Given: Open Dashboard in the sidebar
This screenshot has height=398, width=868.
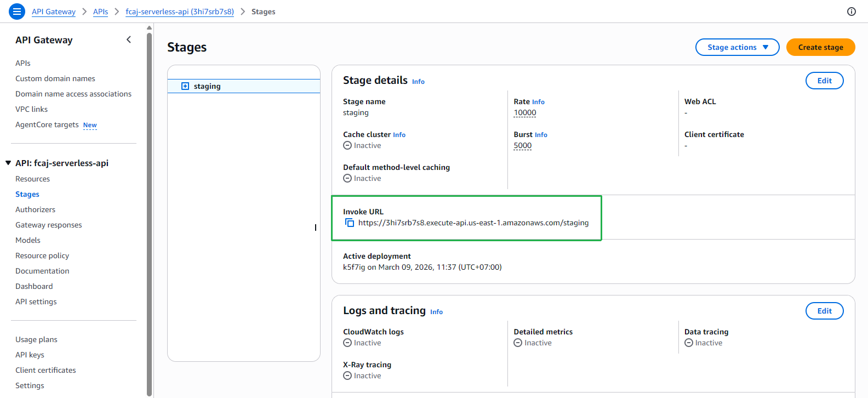Looking at the screenshot, I should click(34, 286).
